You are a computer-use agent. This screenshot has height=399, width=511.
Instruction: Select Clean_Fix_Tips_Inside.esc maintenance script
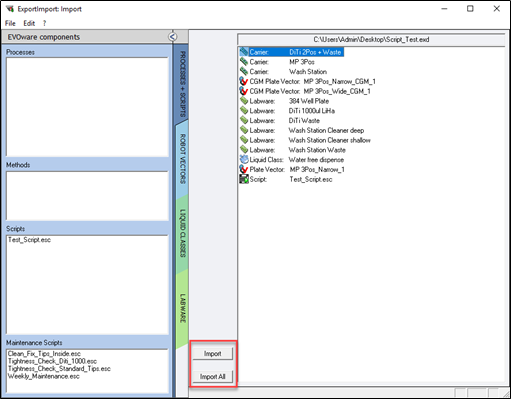(x=44, y=353)
